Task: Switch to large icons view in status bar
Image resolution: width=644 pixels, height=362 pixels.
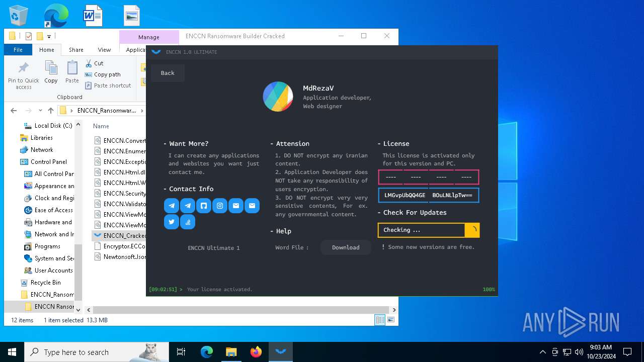Action: tap(390, 320)
